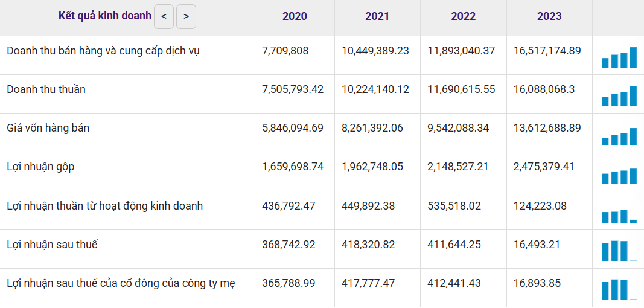Select the value 2,148,527.21

[x=458, y=167]
